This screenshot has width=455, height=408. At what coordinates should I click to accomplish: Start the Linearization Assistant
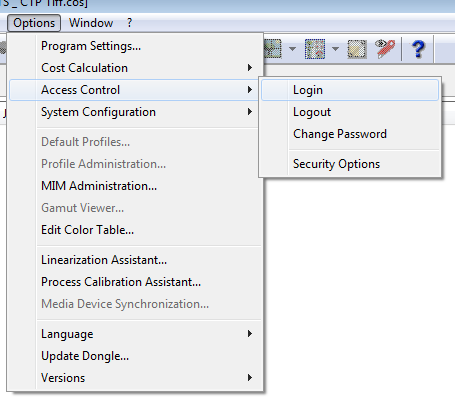(136, 260)
